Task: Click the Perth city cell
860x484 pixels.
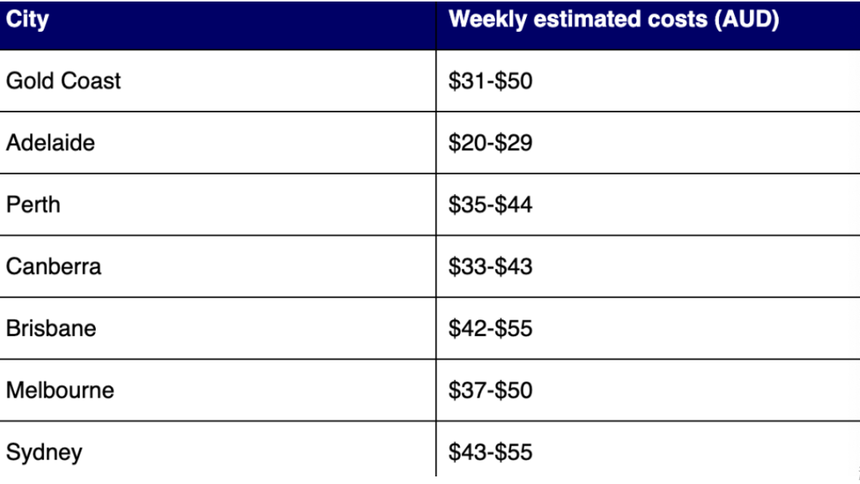Action: (x=33, y=205)
